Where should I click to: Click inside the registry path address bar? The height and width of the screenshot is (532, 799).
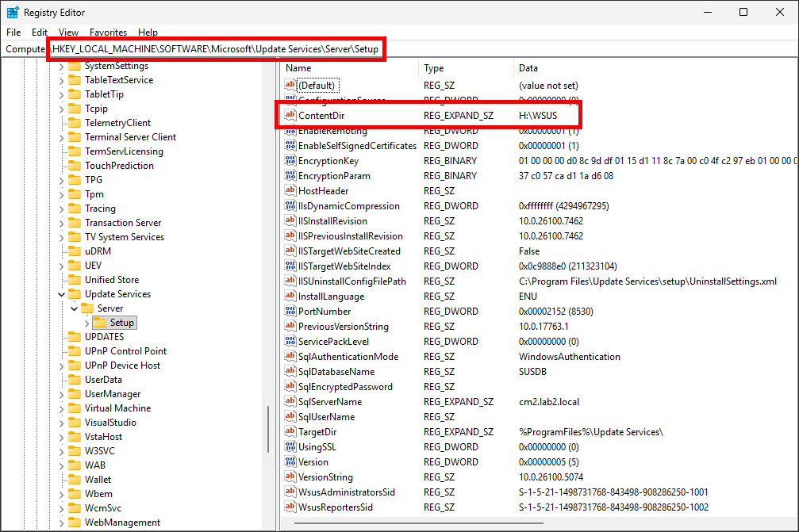pyautogui.click(x=238, y=48)
